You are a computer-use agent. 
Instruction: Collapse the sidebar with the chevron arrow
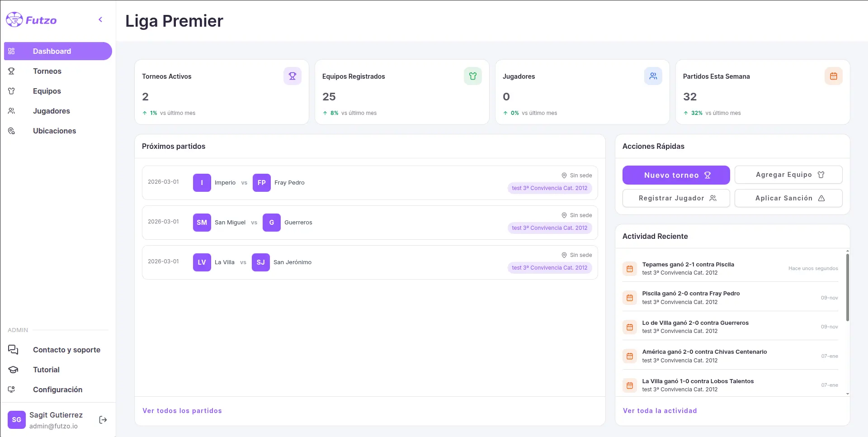(100, 19)
